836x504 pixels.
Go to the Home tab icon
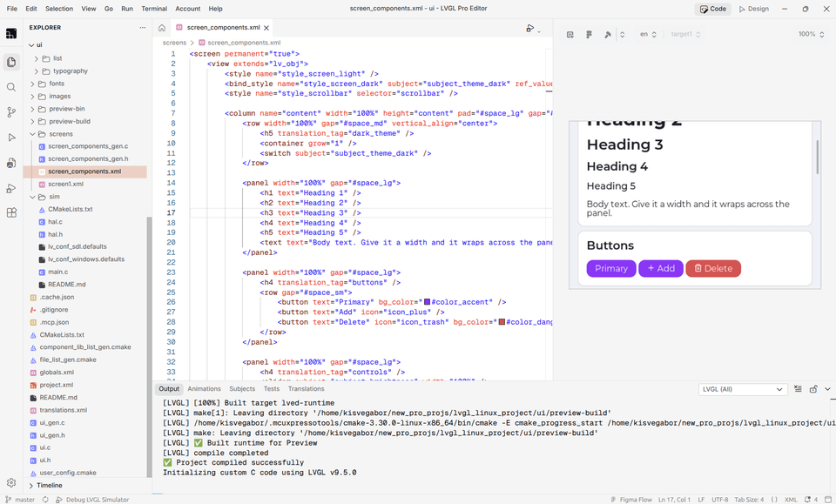pyautogui.click(x=162, y=28)
